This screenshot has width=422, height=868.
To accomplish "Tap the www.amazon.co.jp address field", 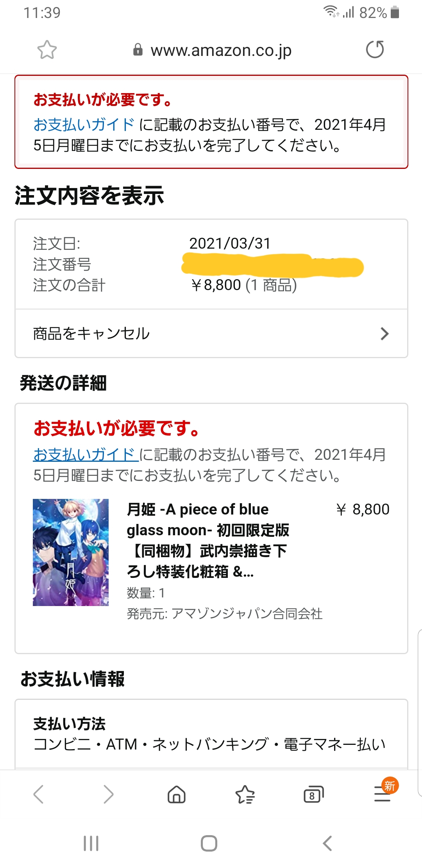I will coord(221,50).
